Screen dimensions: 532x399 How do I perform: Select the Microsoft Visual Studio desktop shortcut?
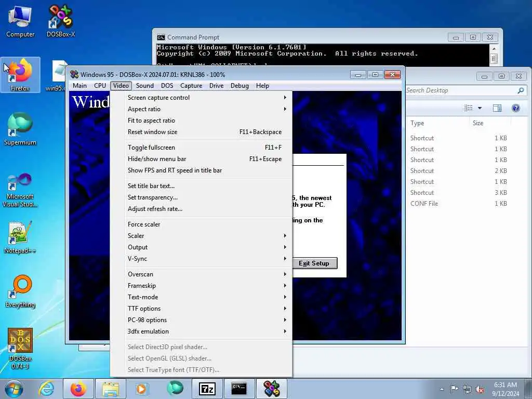point(20,190)
